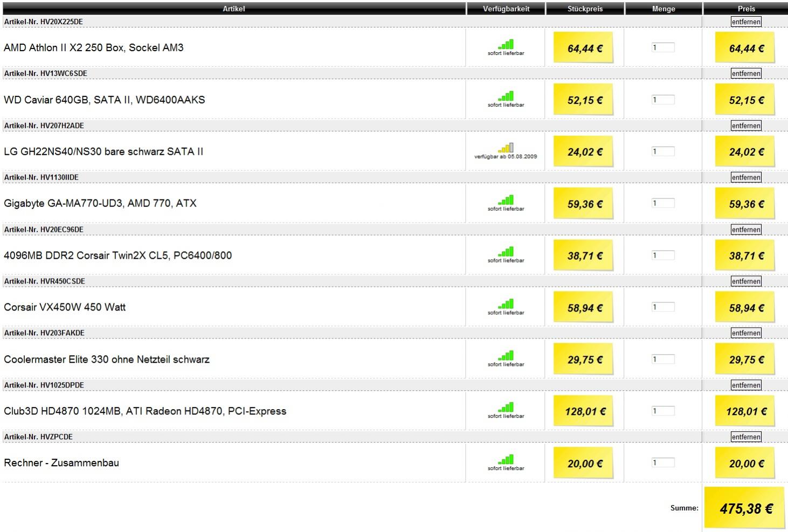Open product Rechner - Zusammenbau
788x532 pixels.
coord(61,463)
